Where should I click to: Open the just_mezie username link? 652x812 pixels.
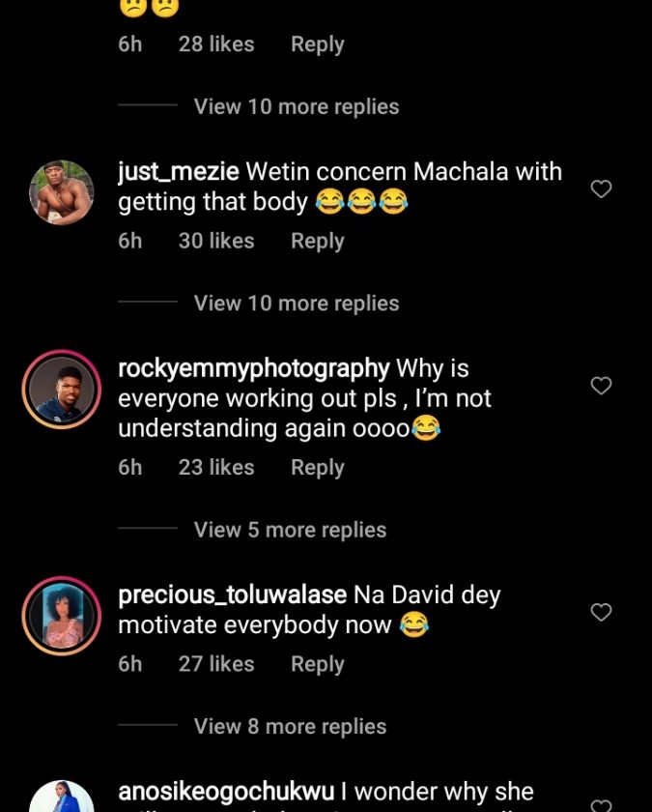coord(178,172)
